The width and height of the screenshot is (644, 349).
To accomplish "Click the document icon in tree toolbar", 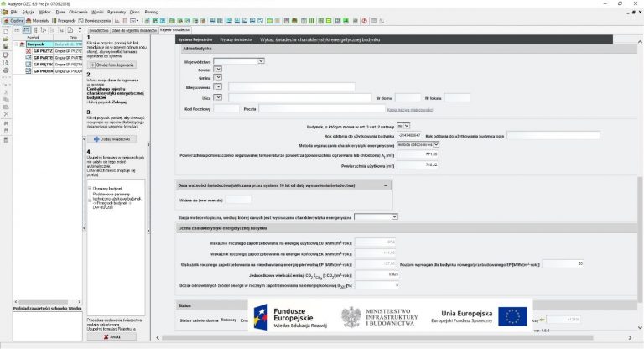I will (x=70, y=30).
